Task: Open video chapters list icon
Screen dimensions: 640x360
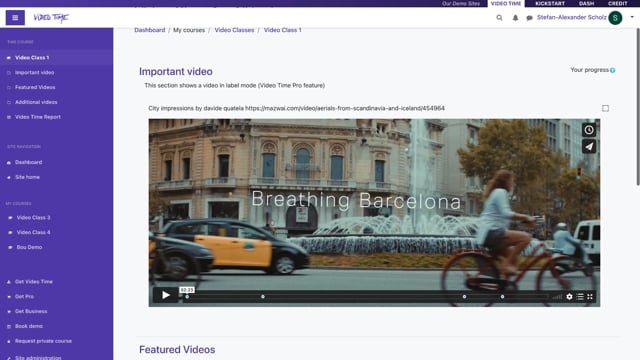Action: click(x=580, y=297)
